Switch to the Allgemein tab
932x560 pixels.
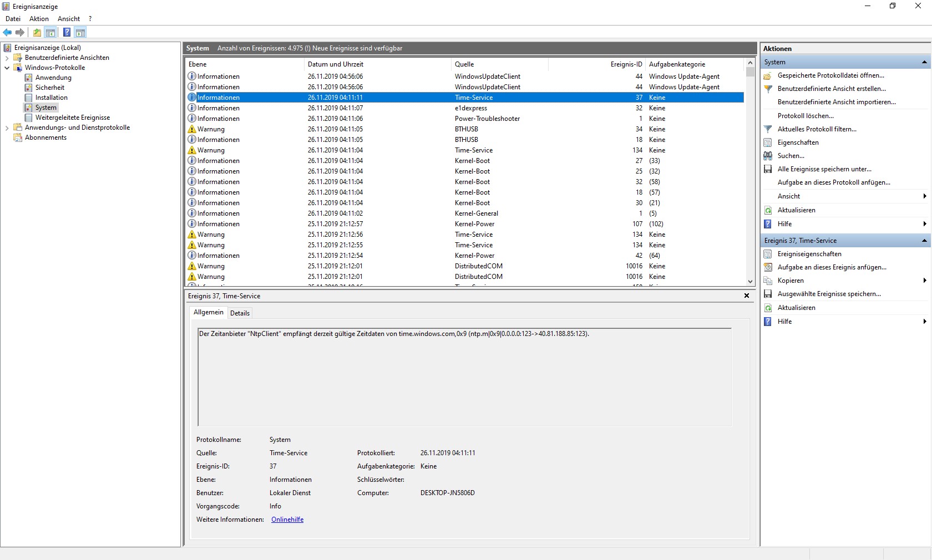[209, 312]
